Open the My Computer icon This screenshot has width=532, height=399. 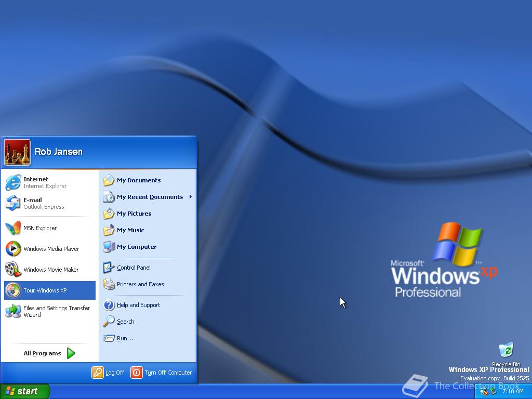point(109,247)
